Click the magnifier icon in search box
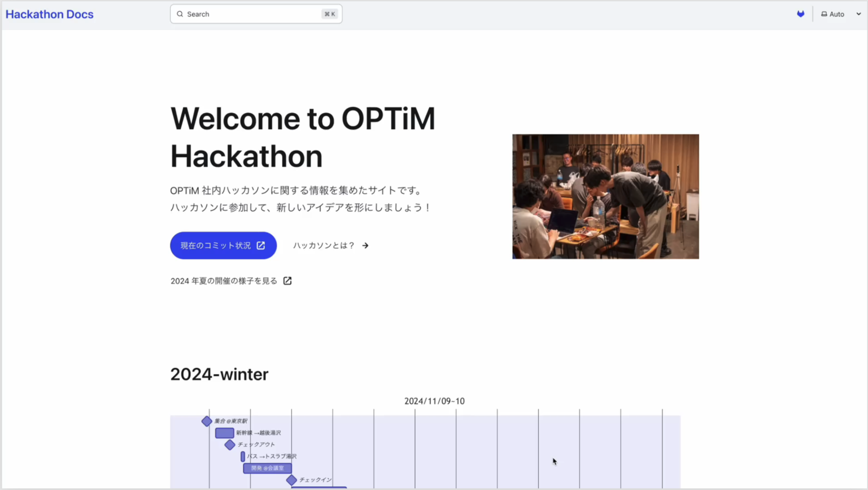Viewport: 868px width, 490px height. click(x=180, y=14)
